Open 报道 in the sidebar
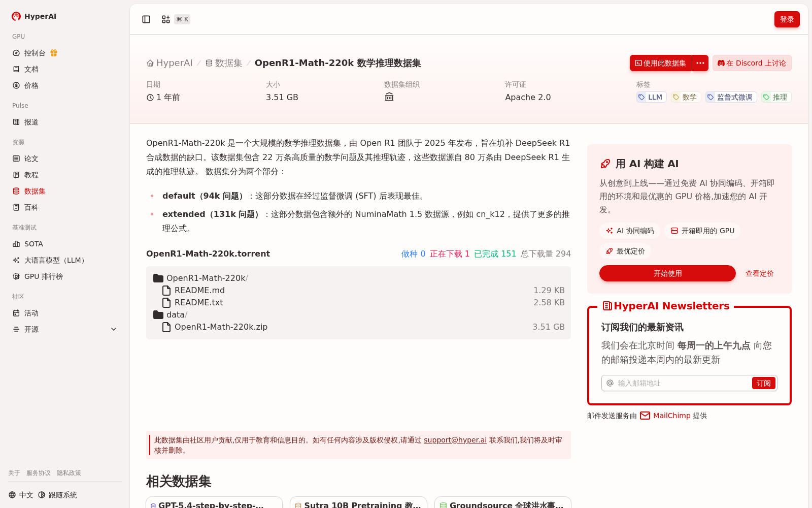This screenshot has width=812, height=508. coord(31,122)
